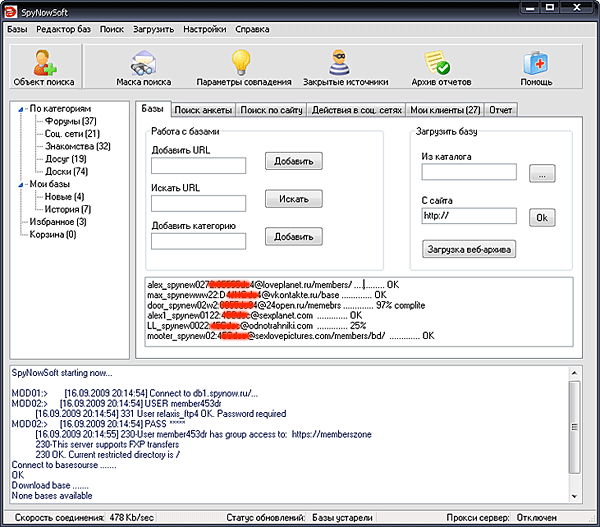600x527 pixels.
Task: Open Параметры совпадения lightbulb icon
Action: coord(244,63)
